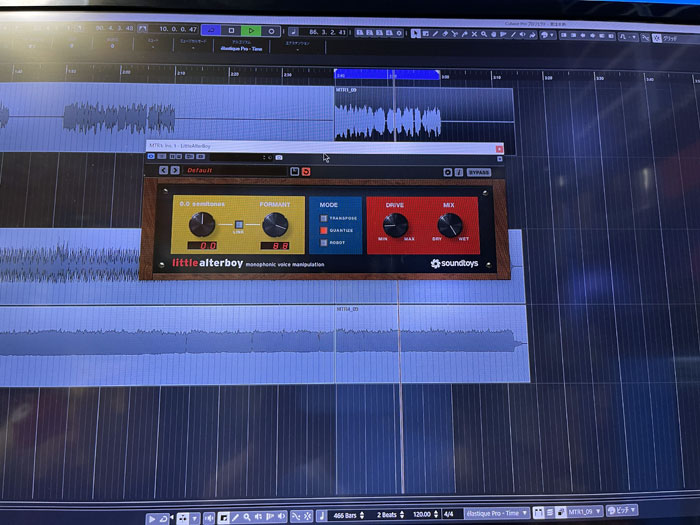Select the Draw pencil tool
This screenshot has height=525, width=700.
point(435,34)
